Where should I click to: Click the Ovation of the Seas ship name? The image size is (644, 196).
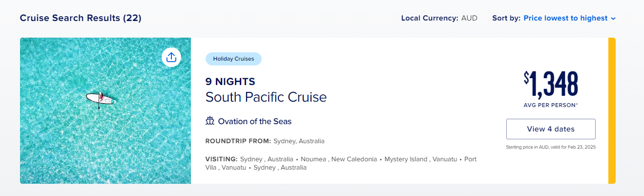[x=255, y=121]
